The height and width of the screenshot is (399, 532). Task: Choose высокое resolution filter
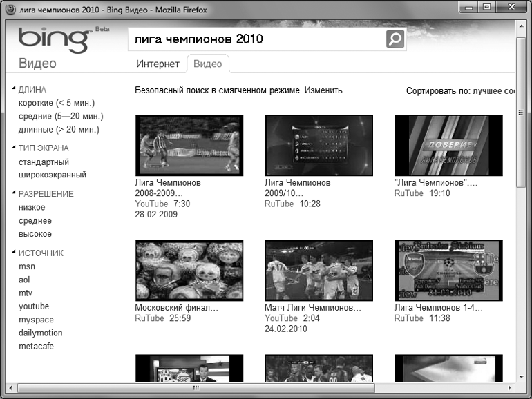35,234
